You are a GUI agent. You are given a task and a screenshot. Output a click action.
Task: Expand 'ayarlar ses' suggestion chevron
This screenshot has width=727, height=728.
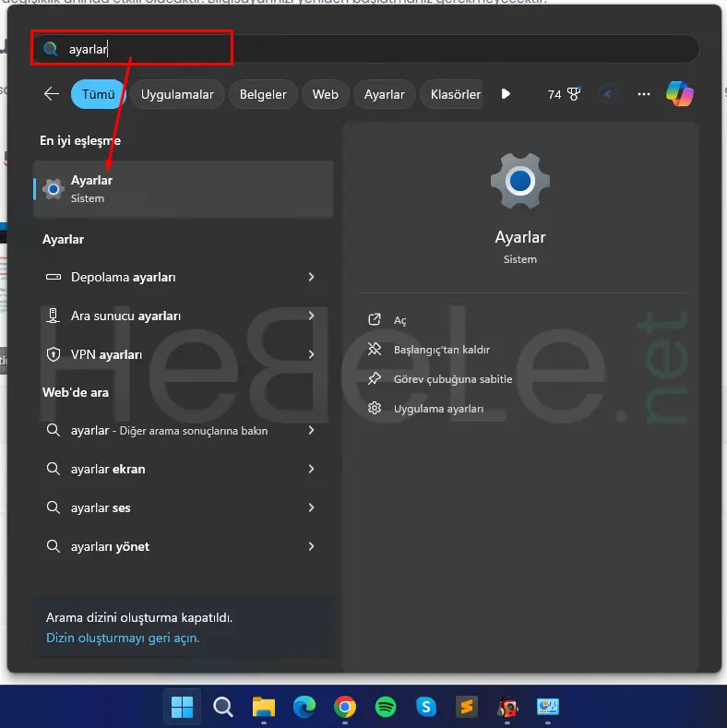[311, 507]
